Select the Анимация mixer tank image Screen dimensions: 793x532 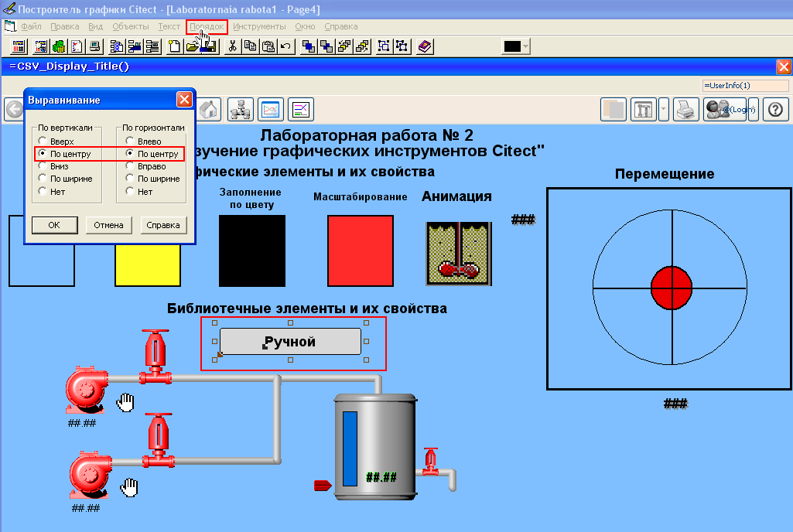coord(459,254)
